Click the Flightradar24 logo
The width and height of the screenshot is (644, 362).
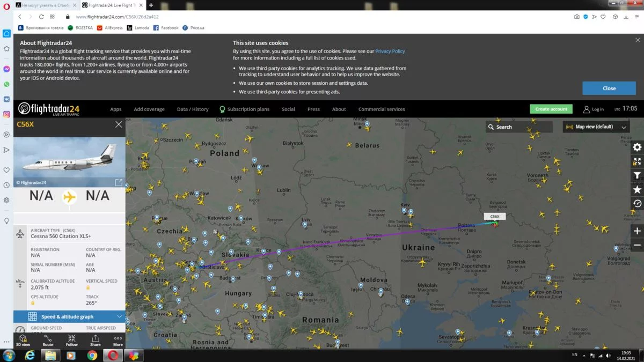[49, 109]
